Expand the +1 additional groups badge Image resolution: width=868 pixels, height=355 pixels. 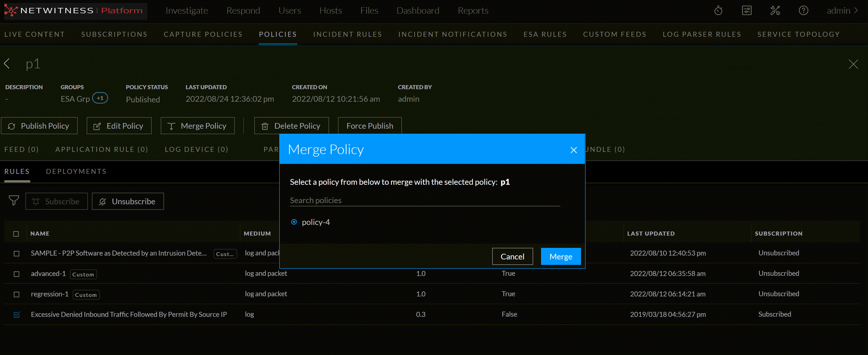[100, 98]
